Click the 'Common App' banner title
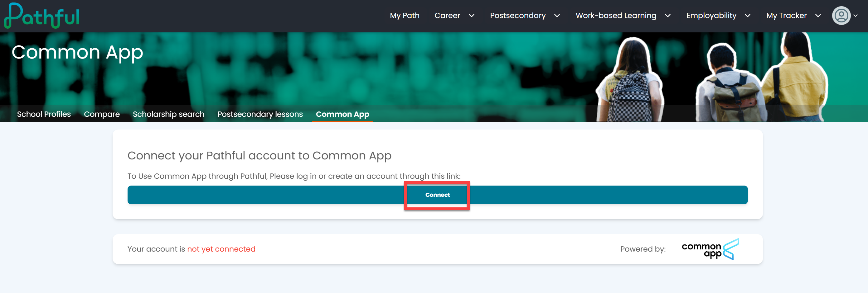This screenshot has height=293, width=868. point(77,53)
